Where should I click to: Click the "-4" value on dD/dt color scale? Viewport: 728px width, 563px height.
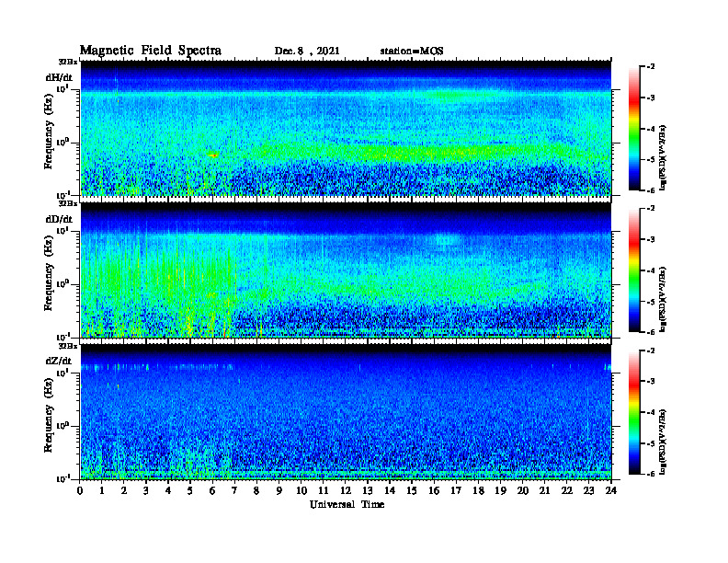pyautogui.click(x=651, y=270)
